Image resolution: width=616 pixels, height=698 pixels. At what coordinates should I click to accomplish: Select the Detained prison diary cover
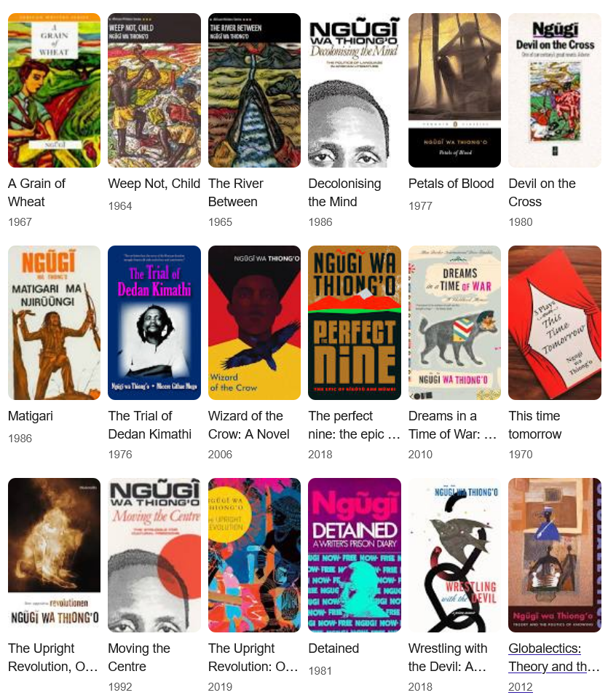[x=355, y=555]
